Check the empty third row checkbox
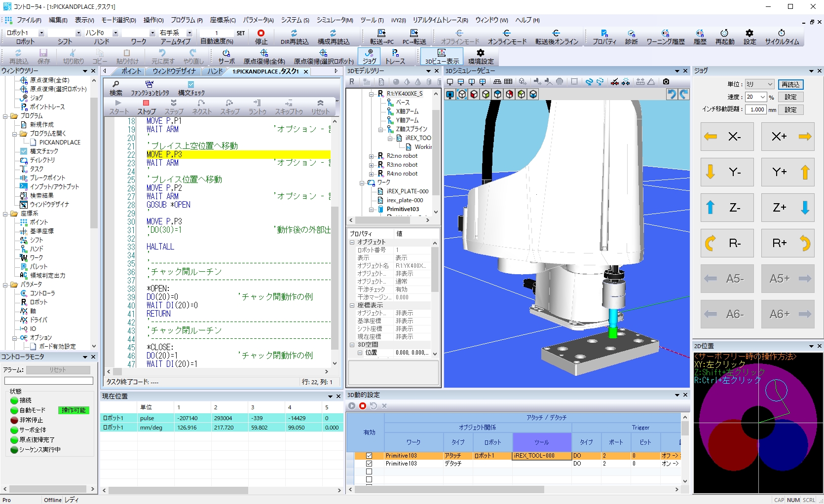This screenshot has width=824, height=504. (x=369, y=471)
